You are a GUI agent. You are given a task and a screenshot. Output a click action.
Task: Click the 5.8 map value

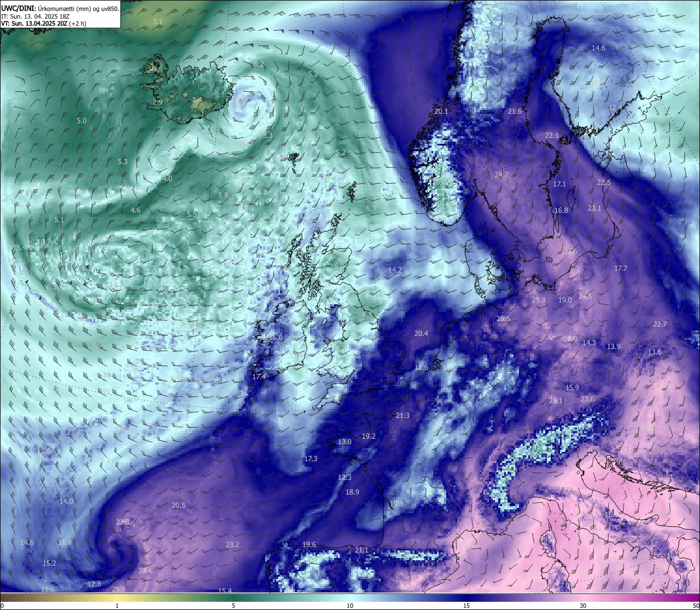point(223,195)
